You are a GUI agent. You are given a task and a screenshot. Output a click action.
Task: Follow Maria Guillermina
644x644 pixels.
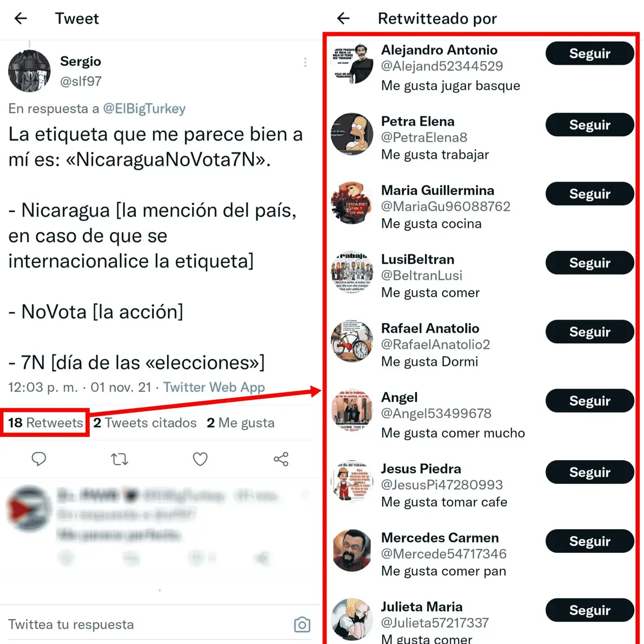point(590,194)
